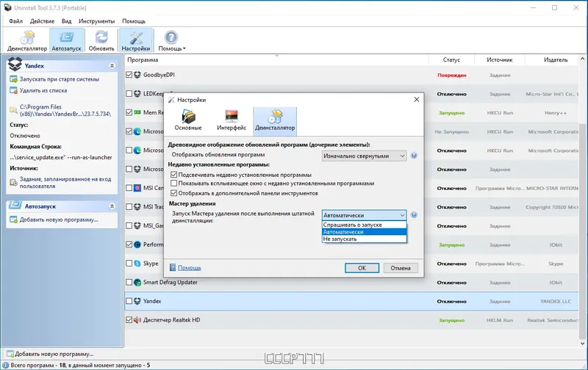The image size is (588, 370).
Task: Click the info icon in status bar
Action: coord(6,365)
